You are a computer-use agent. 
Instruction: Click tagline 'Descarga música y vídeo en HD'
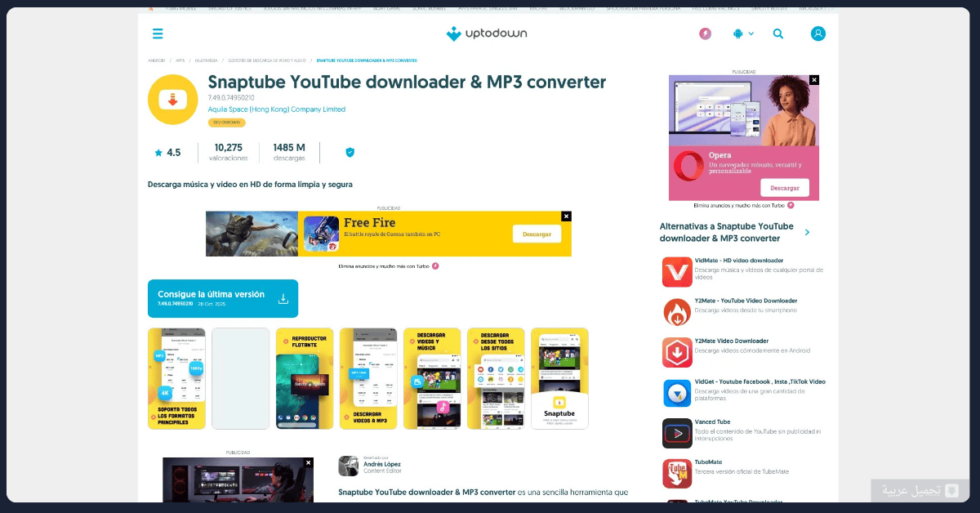(x=250, y=185)
